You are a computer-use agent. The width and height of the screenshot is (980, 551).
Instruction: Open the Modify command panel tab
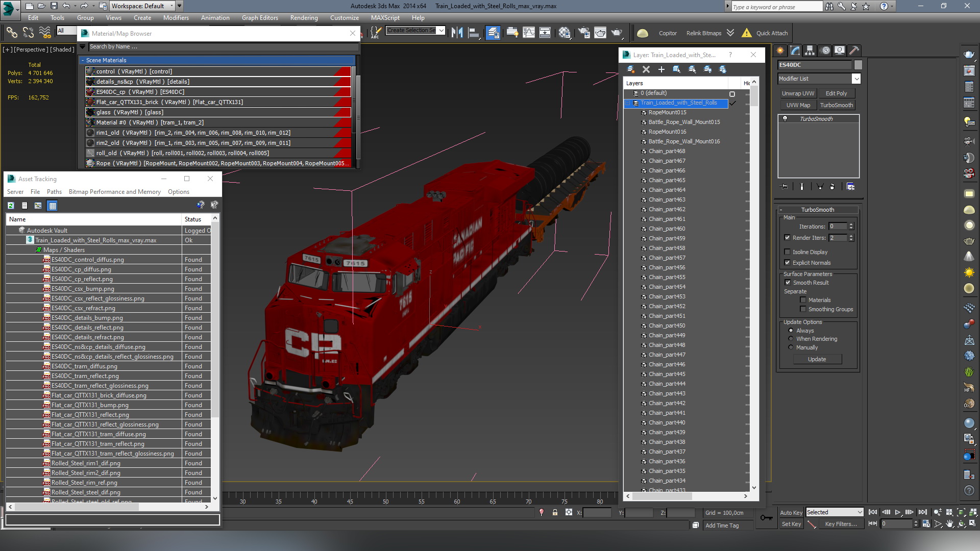coord(795,51)
